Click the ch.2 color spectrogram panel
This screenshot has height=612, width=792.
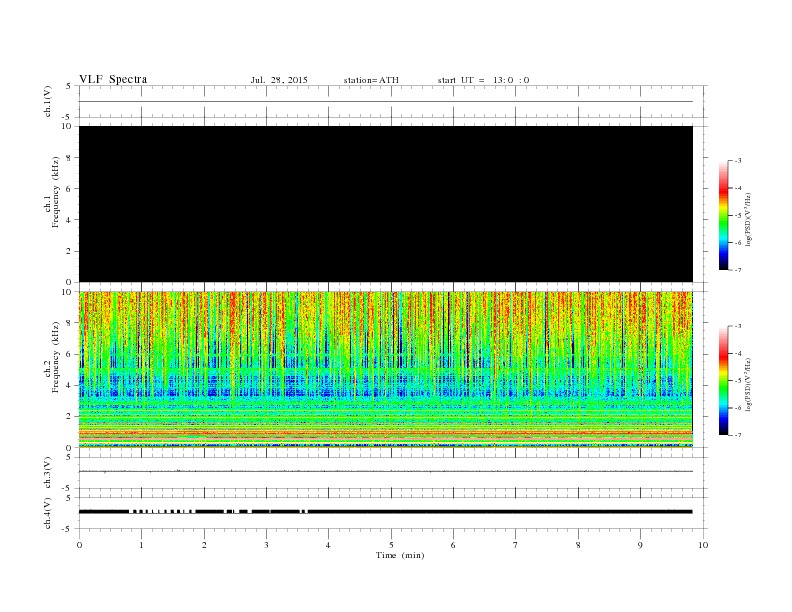386,369
